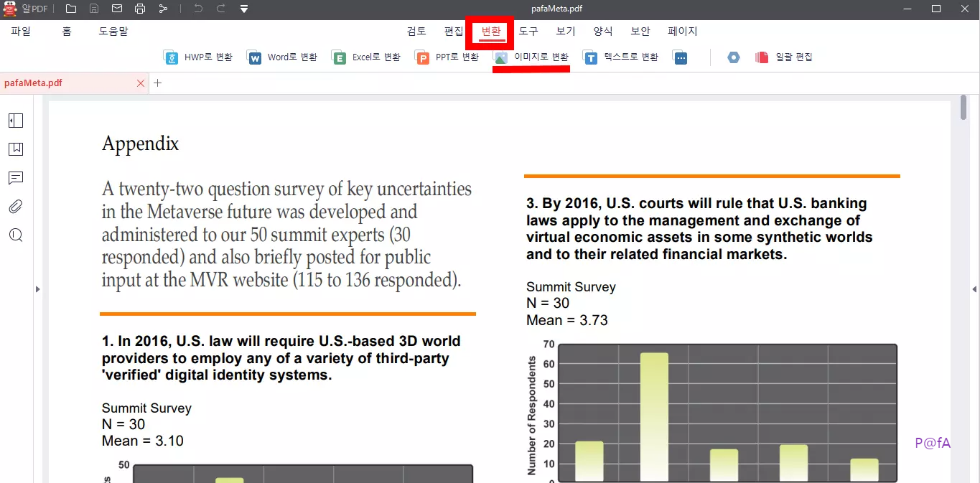The image size is (980, 483).
Task: Click the Save disk icon
Action: click(x=94, y=9)
